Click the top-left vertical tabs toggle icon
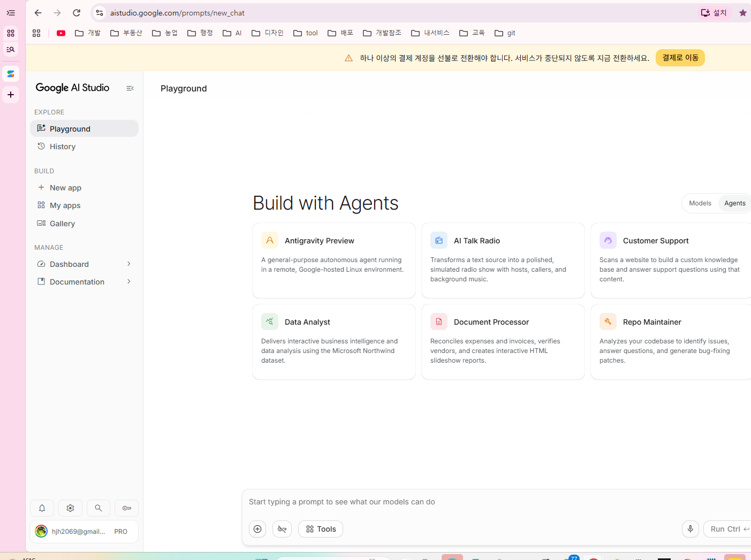The image size is (751, 560). (11, 13)
